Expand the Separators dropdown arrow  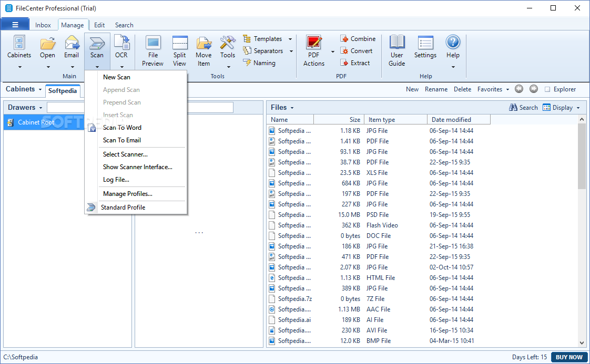tap(291, 51)
